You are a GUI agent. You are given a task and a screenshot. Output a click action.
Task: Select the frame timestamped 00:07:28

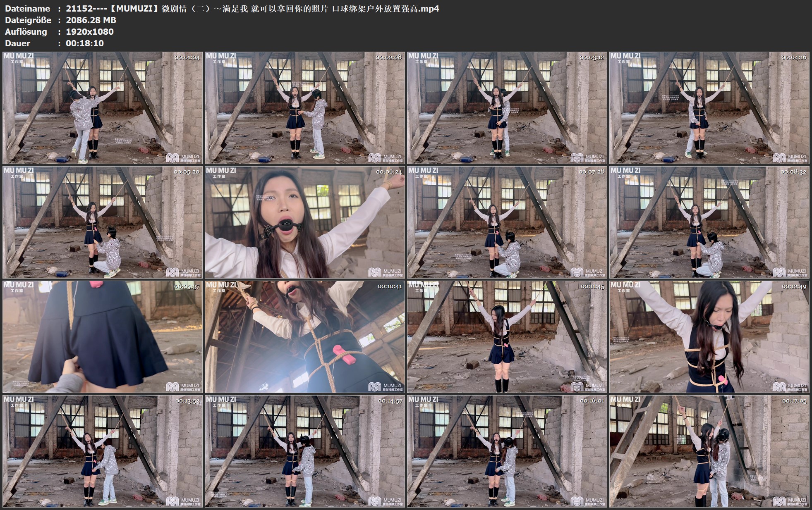[x=507, y=222]
